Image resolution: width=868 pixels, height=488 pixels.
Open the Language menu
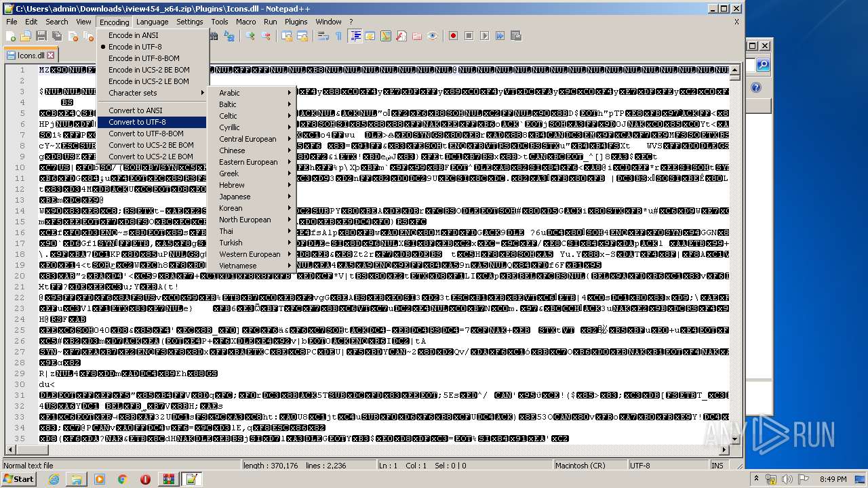(x=152, y=22)
